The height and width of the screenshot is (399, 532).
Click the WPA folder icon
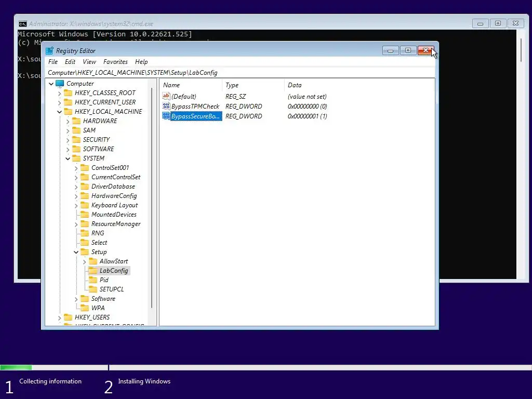(x=85, y=308)
